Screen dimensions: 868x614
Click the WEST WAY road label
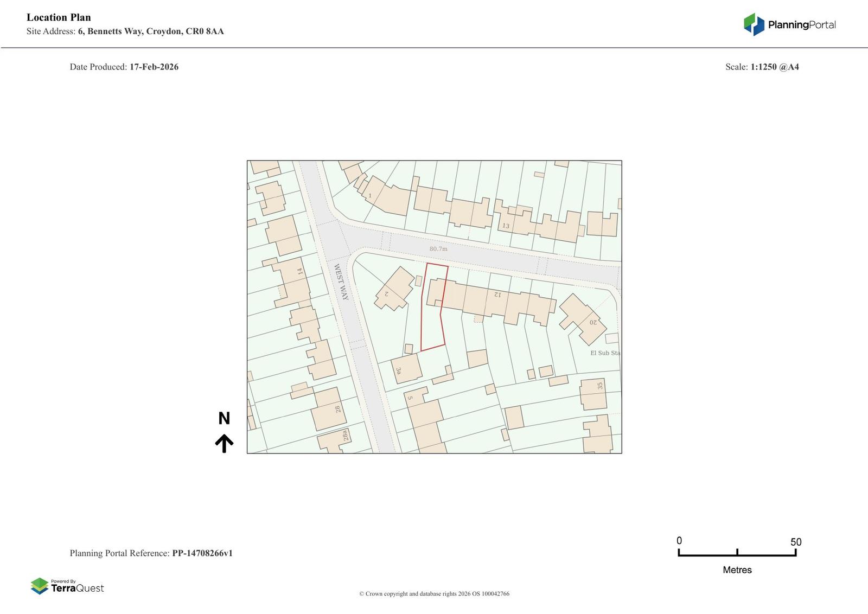pyautogui.click(x=341, y=282)
